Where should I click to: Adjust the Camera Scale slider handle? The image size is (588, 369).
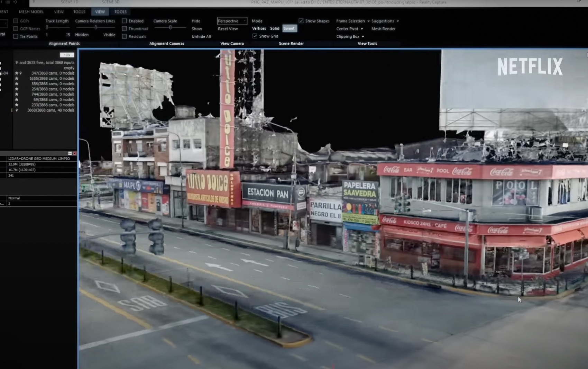pyautogui.click(x=170, y=27)
